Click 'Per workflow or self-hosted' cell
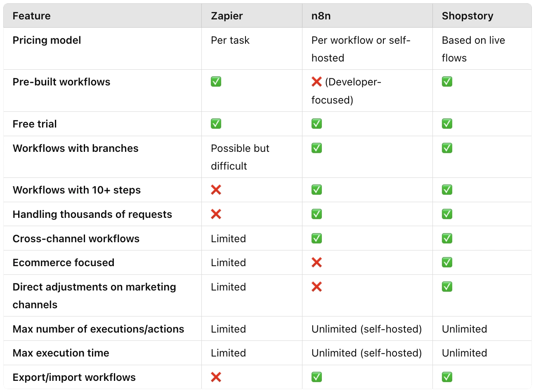 [x=361, y=49]
